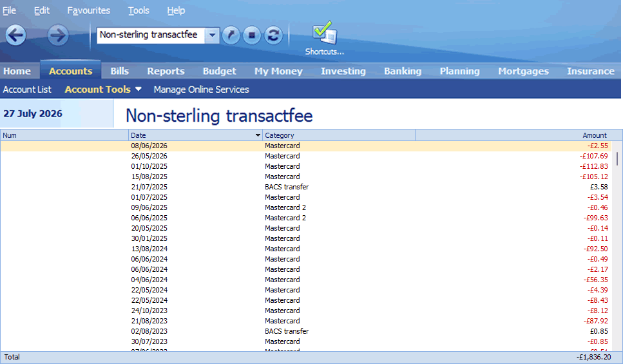Open the Banking tab
Screen dimensions: 623x364
[x=403, y=71]
